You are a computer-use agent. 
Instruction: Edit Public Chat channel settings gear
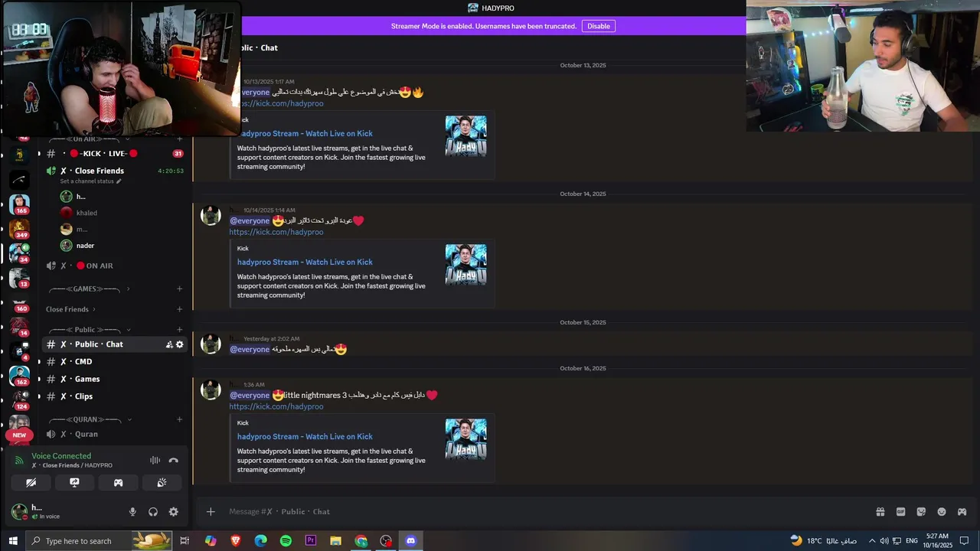pos(180,344)
